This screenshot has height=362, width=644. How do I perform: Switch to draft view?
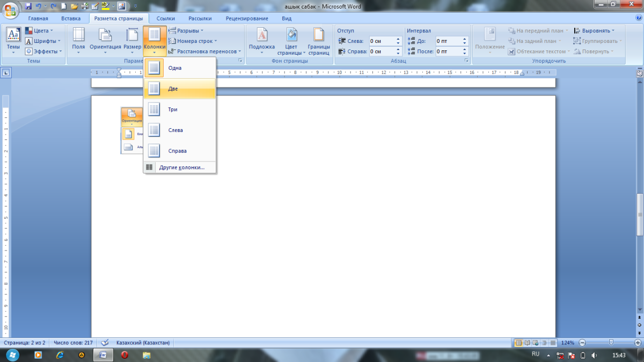[x=553, y=342]
